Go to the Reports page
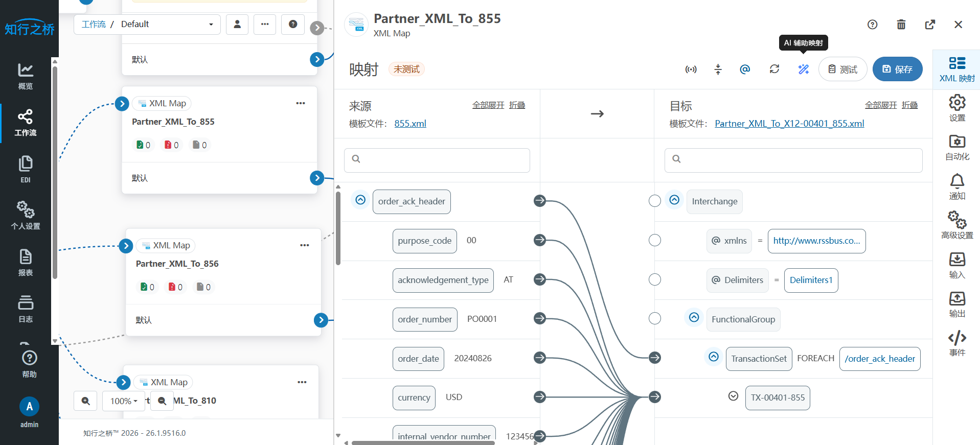Screen dimensions: 980x445 coord(26,263)
